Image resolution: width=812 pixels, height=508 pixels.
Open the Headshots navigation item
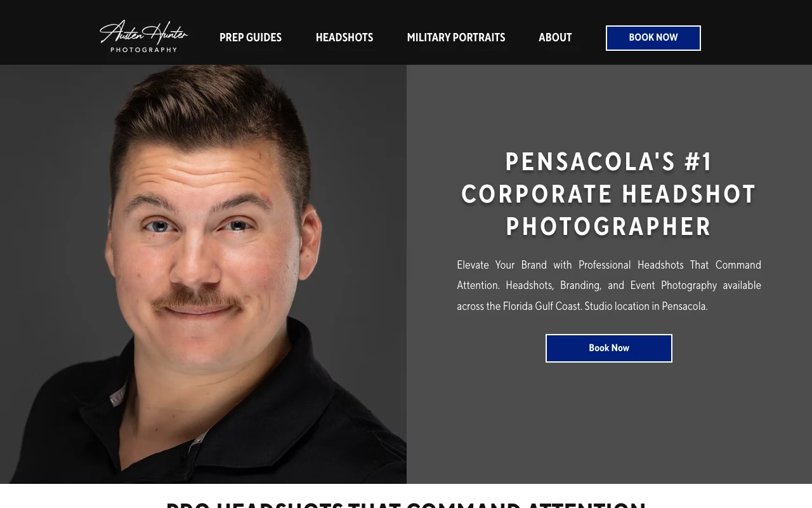coord(344,37)
